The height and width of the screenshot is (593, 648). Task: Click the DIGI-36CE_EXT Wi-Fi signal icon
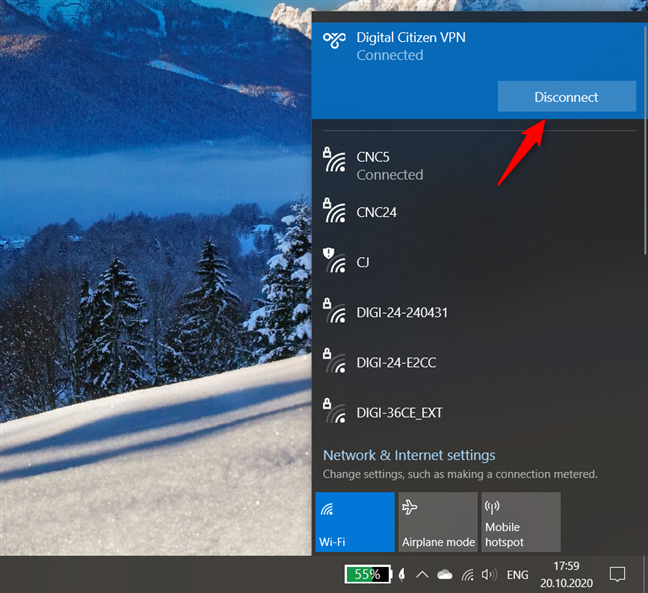click(x=334, y=411)
